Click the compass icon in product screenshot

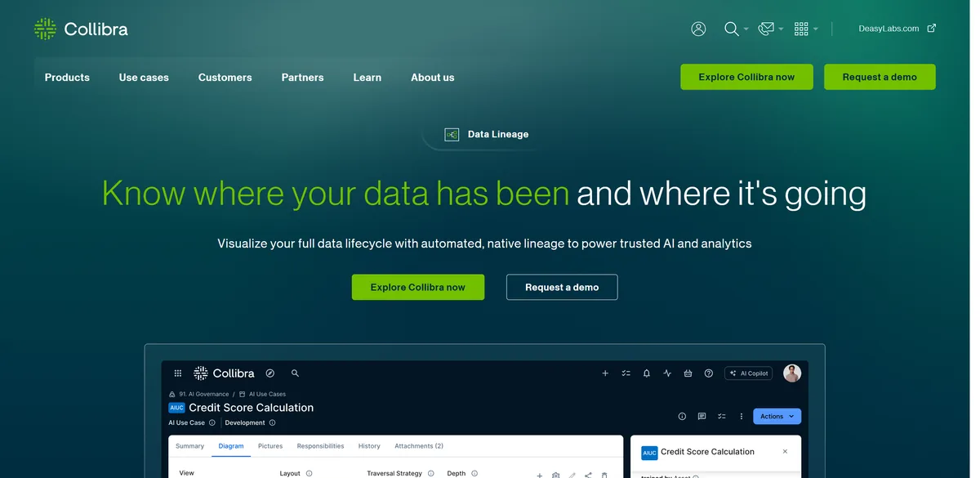click(x=270, y=373)
